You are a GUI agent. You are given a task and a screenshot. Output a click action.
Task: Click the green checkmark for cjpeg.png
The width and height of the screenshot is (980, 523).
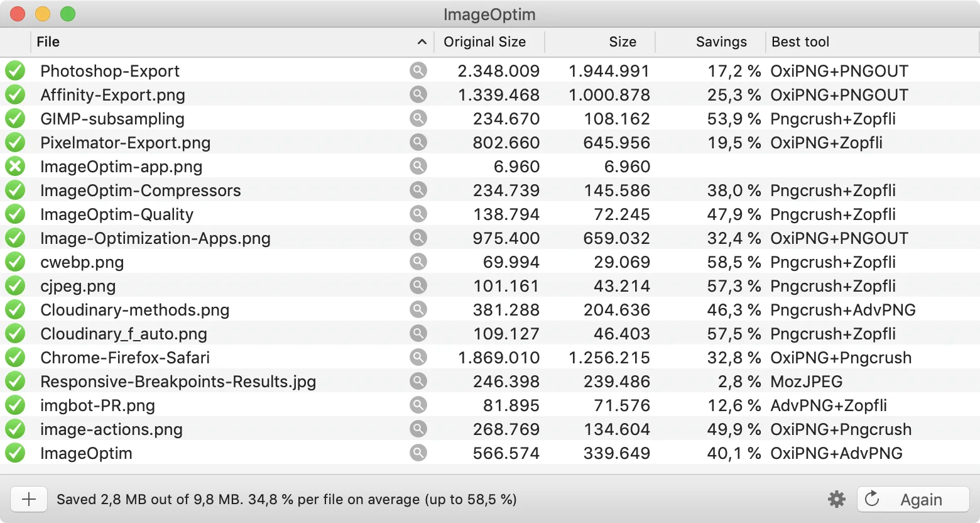click(x=15, y=286)
